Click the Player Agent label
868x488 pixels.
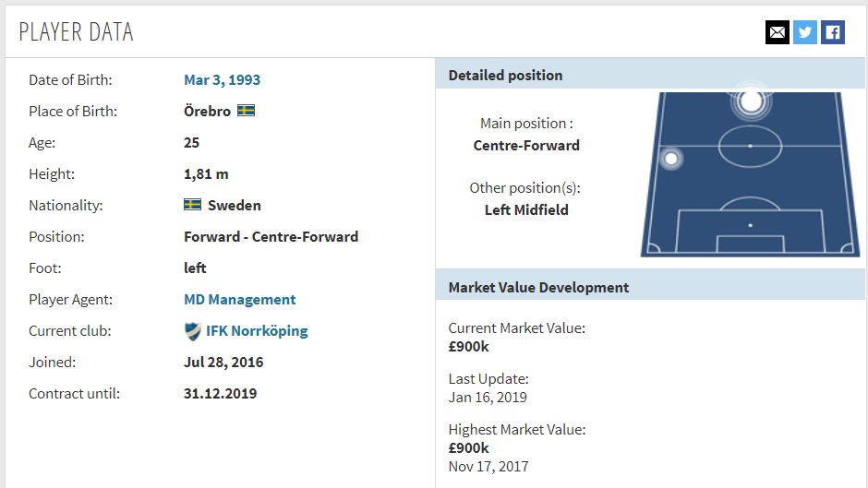(71, 299)
